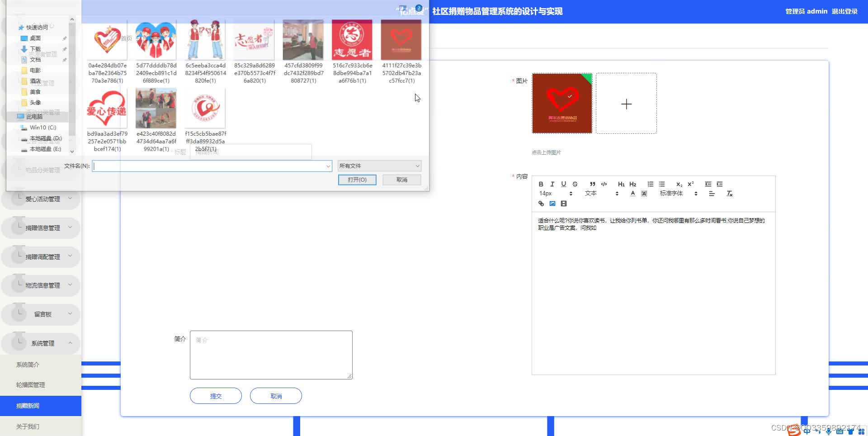This screenshot has height=436, width=868.
Task: Toggle strikethrough in editor toolbar
Action: coord(575,184)
